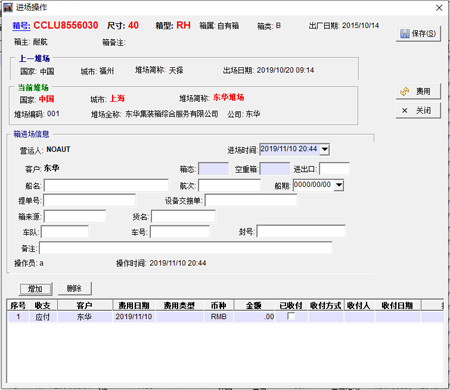Click the 备注 remarks input field
The image size is (450, 390).
(186, 248)
